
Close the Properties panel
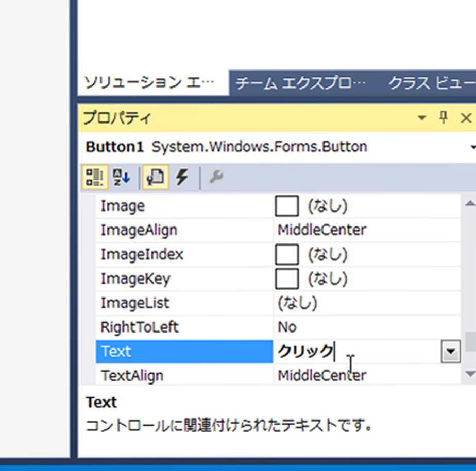coord(466,118)
